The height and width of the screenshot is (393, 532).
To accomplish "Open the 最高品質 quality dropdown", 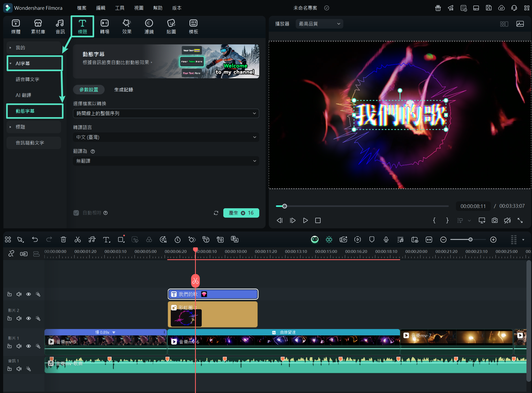I will pos(319,24).
